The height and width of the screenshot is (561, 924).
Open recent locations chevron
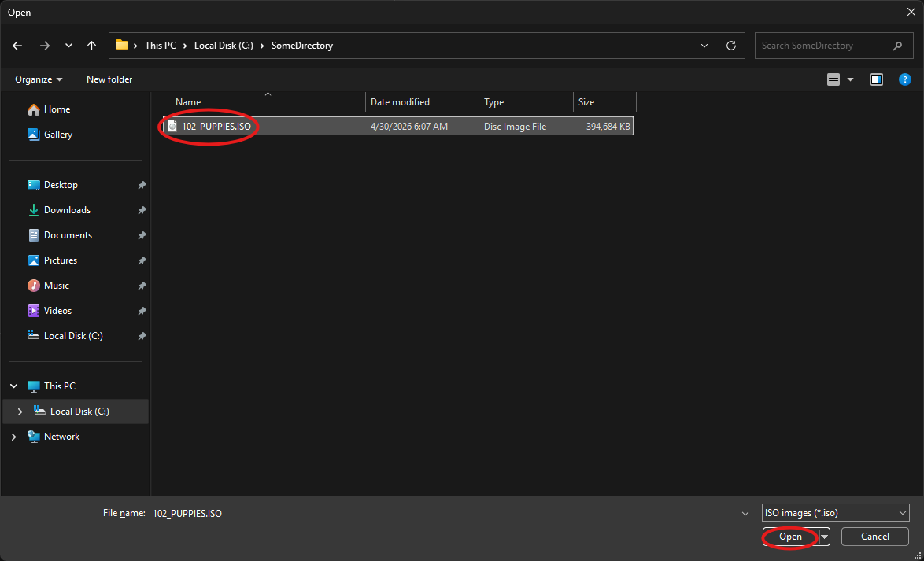(x=68, y=46)
